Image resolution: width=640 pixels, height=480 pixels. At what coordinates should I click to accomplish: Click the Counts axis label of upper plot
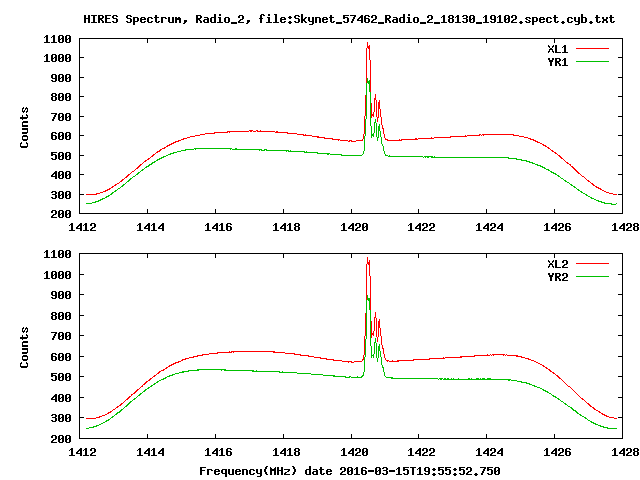[x=24, y=127]
